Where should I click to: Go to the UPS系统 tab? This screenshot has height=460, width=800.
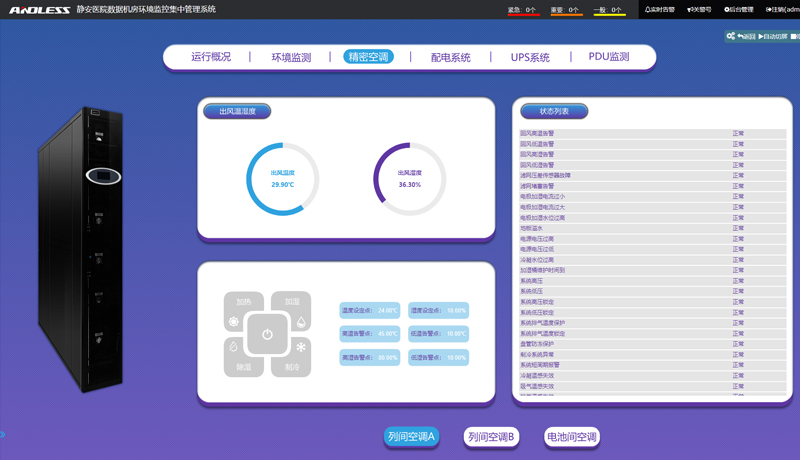point(530,57)
